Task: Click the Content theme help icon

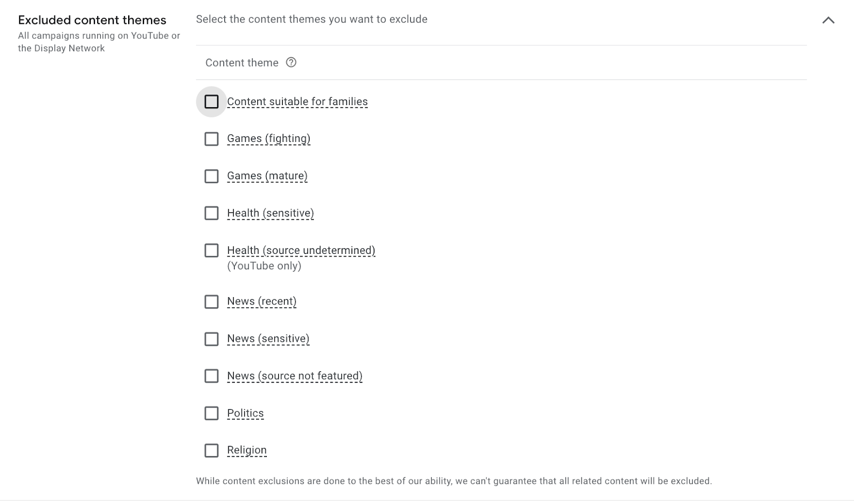Action: click(x=291, y=62)
